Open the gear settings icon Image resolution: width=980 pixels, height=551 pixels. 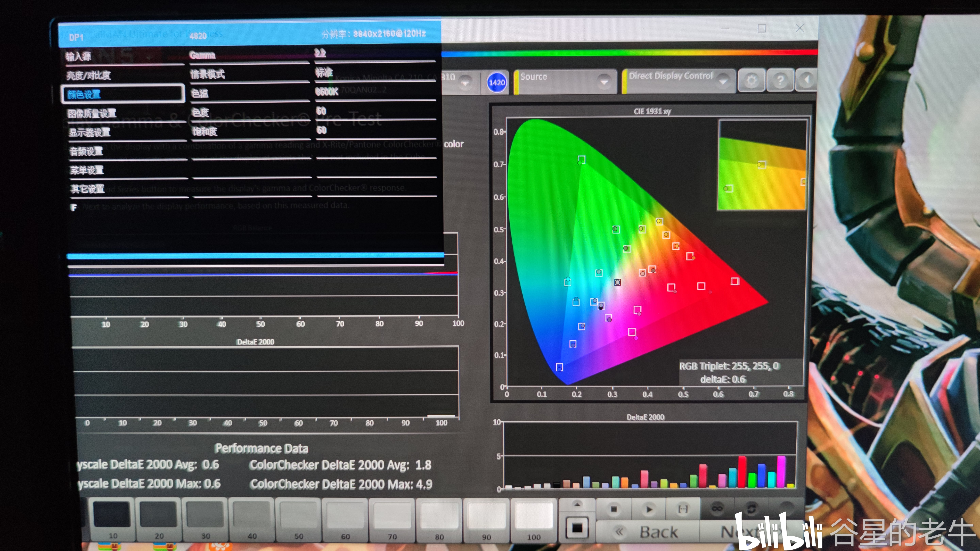click(751, 80)
